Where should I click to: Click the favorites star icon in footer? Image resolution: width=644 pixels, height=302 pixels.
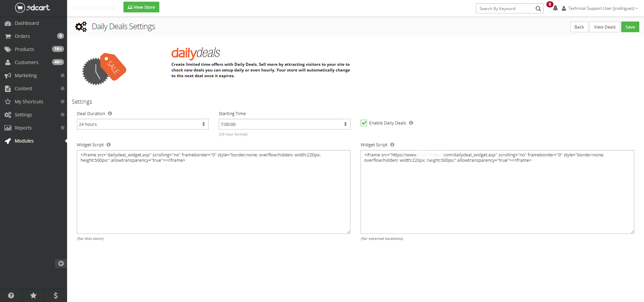[x=34, y=295]
